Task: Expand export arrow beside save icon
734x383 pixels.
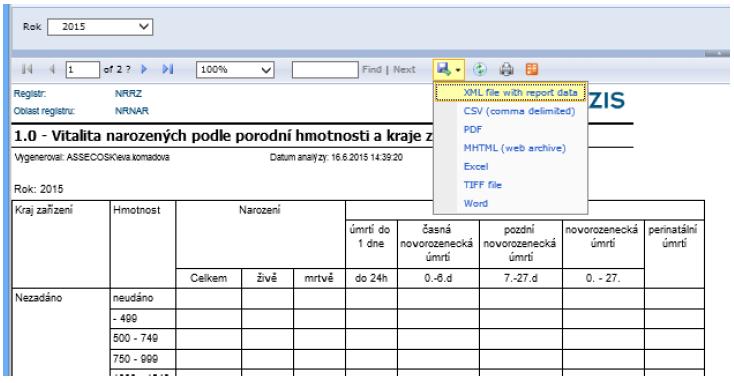Action: [458, 70]
